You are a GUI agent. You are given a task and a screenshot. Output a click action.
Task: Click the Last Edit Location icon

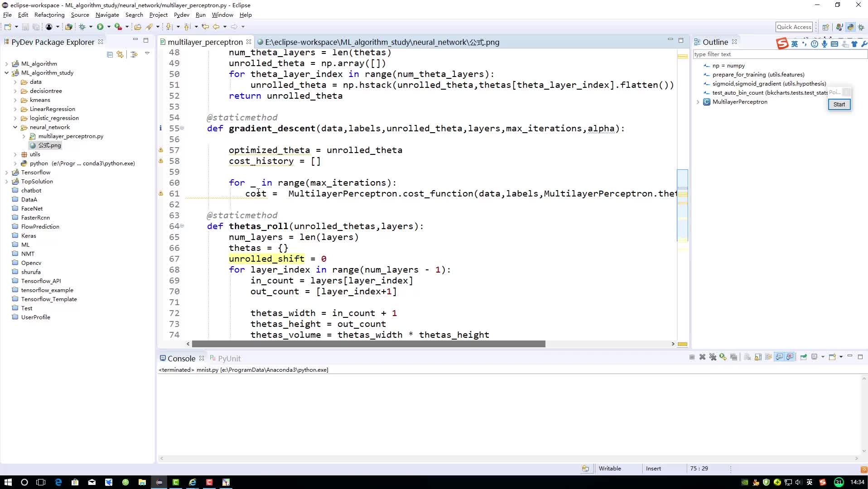(x=205, y=27)
